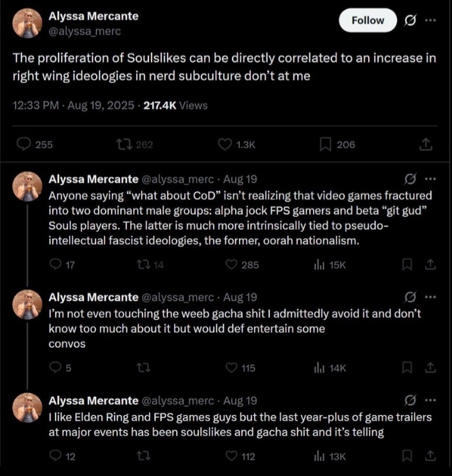This screenshot has width=452, height=476.
Task: Bookmark the main tweet showing 206
Action: point(326,144)
